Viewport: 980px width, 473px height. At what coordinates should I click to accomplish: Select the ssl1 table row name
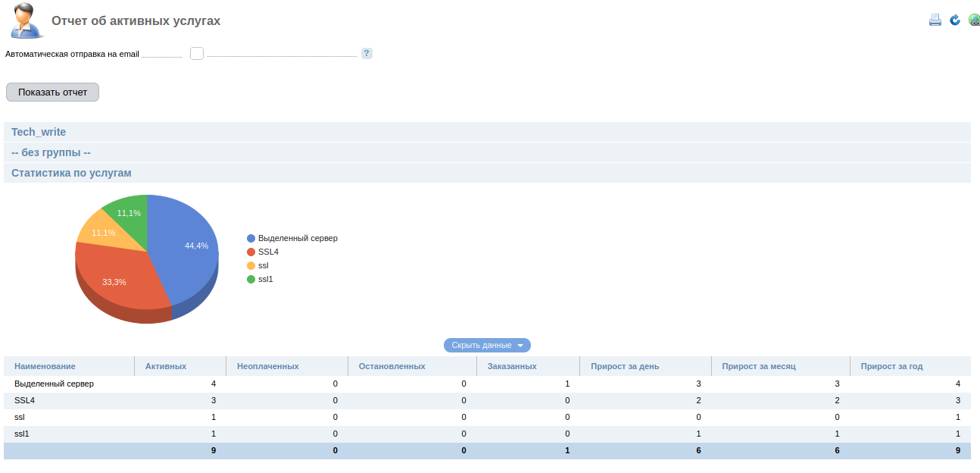(21, 434)
